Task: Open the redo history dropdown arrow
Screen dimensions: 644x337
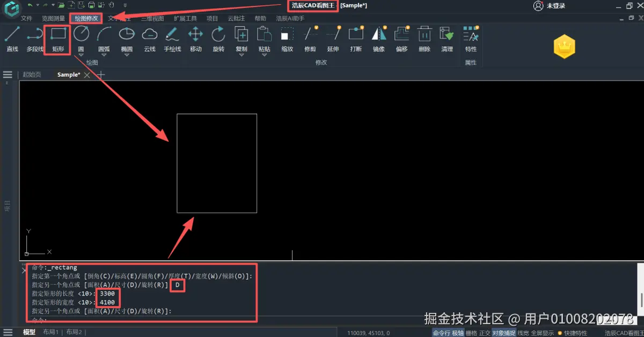Action: pyautogui.click(x=53, y=5)
